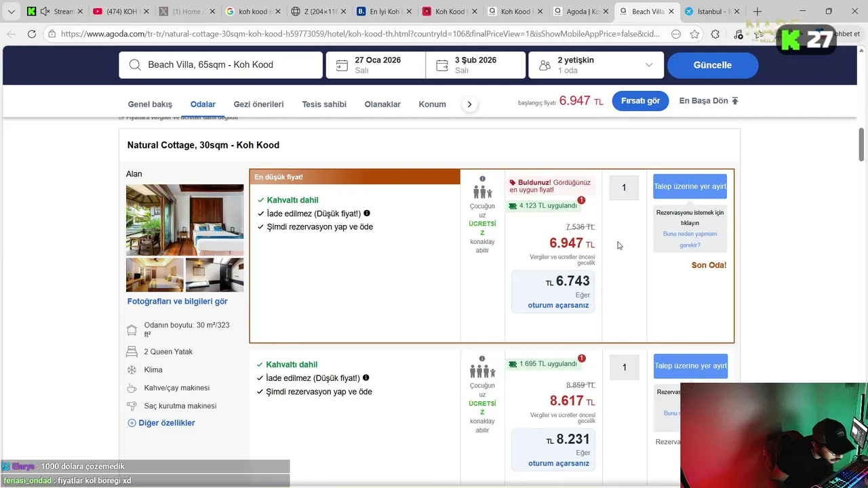Viewport: 868px width, 488px height.
Task: Go back with the browser back arrow
Action: click(x=12, y=34)
